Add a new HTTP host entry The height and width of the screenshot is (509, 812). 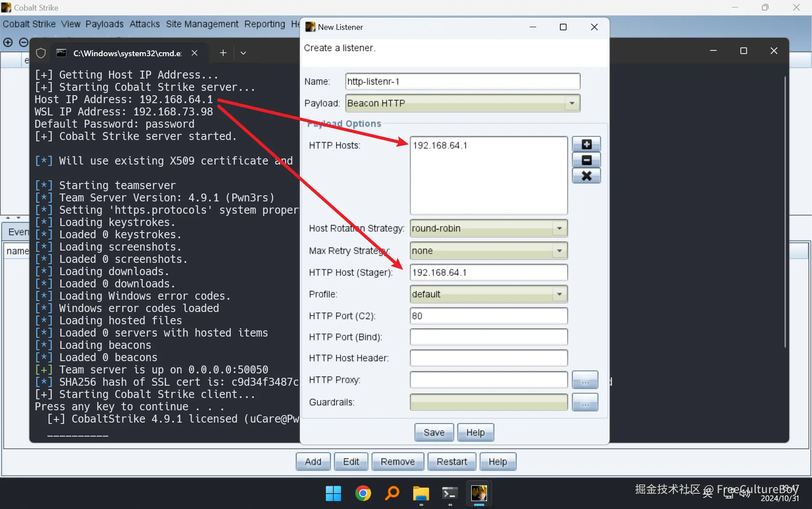586,144
